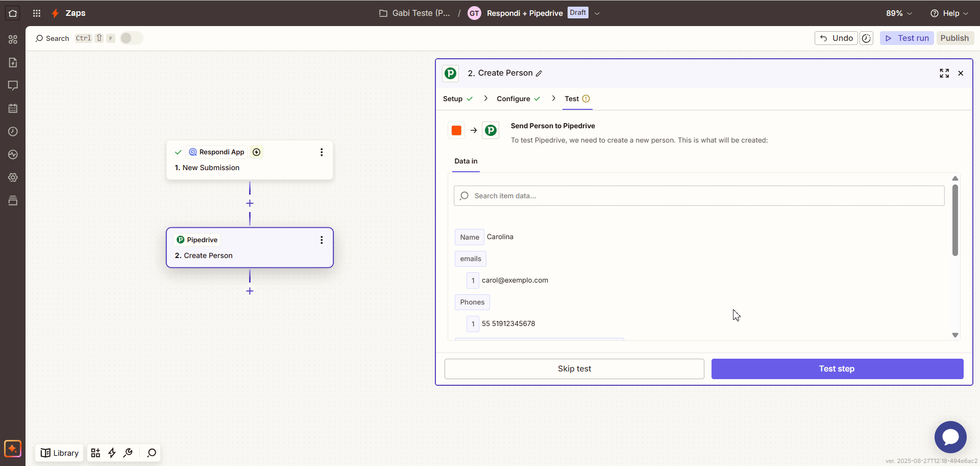This screenshot has height=466, width=980.
Task: Click the Publish button
Action: (954, 38)
